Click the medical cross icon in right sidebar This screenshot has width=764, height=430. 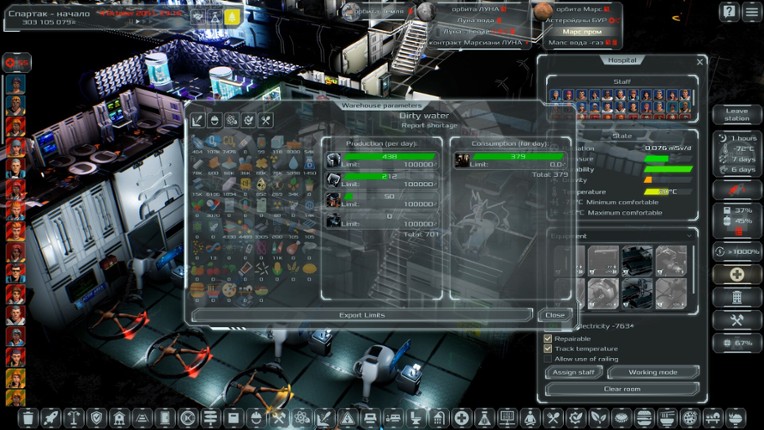pyautogui.click(x=736, y=274)
